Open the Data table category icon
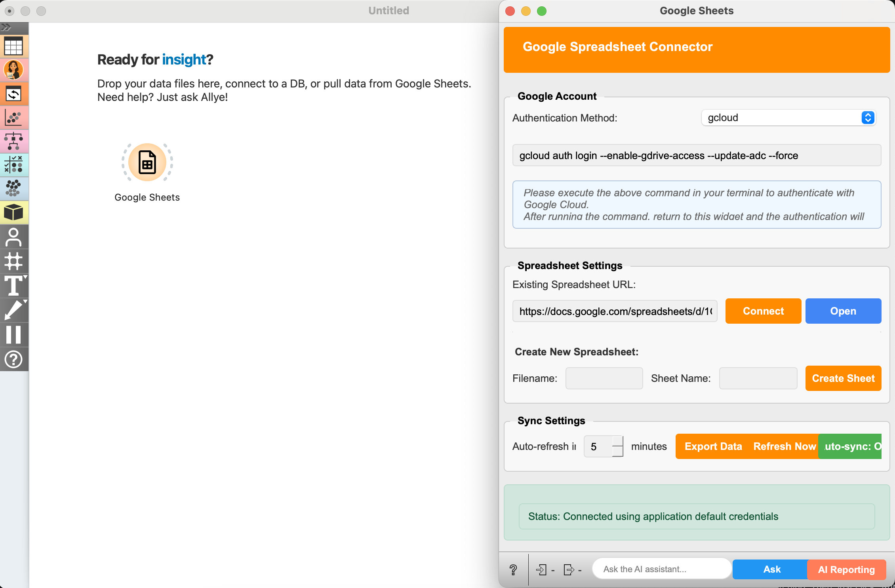Image resolution: width=895 pixels, height=588 pixels. pos(14,46)
